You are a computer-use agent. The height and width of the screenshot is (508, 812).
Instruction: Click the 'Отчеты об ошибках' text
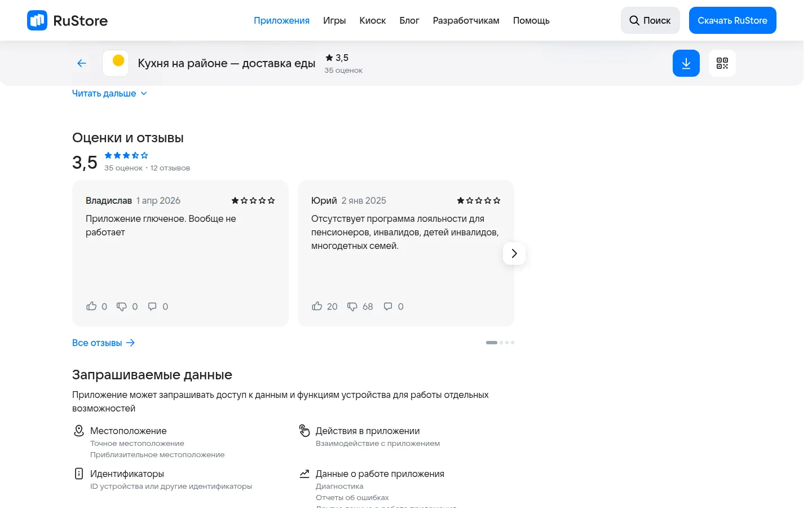pos(352,498)
